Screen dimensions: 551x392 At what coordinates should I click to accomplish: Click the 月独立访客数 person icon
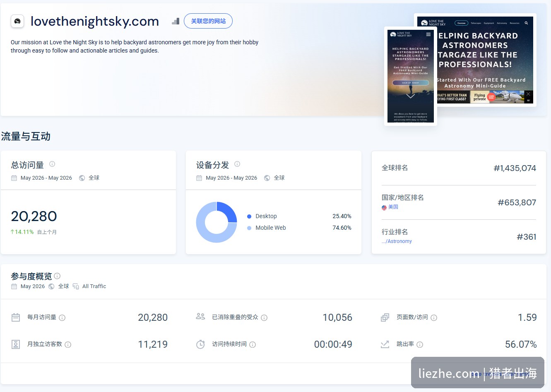point(16,344)
